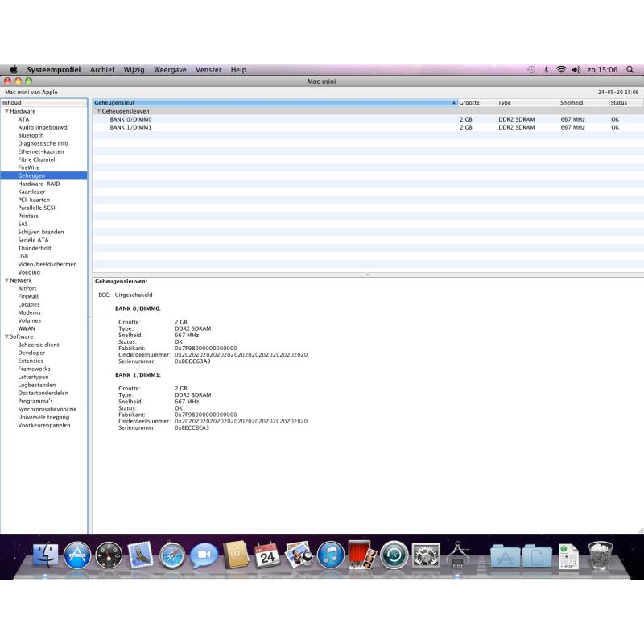Select the highlighted Geheugen item
The image size is (644, 644).
(x=44, y=175)
